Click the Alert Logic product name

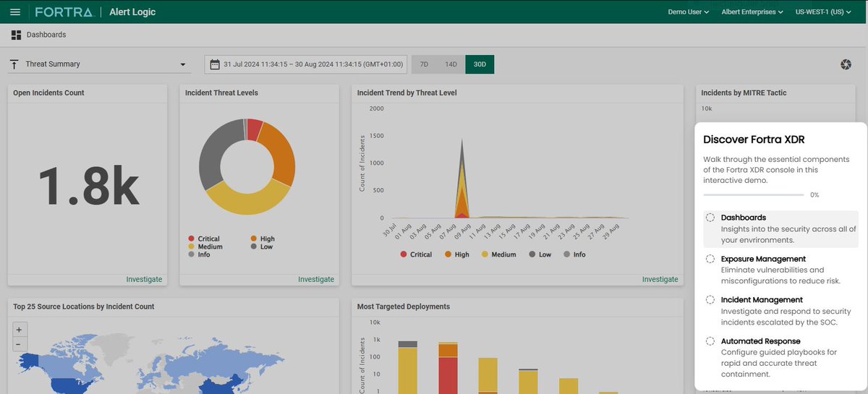click(132, 12)
